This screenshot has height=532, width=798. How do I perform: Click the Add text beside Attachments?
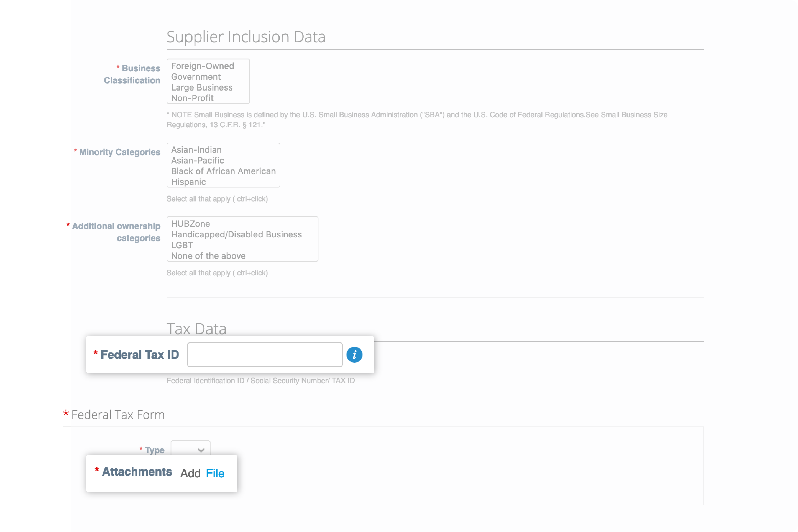[x=190, y=473]
